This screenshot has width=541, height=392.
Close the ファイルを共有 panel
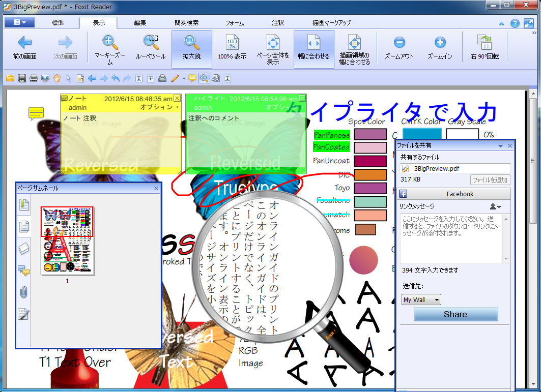pos(510,146)
